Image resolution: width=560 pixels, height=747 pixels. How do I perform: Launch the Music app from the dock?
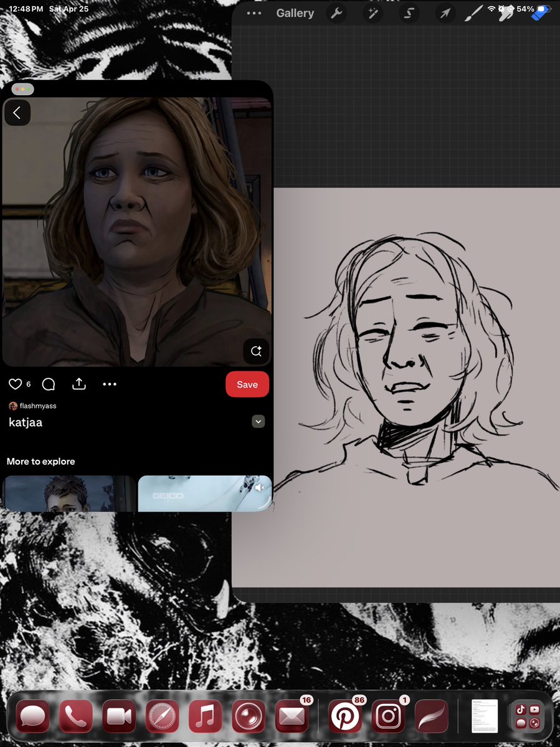coord(205,716)
